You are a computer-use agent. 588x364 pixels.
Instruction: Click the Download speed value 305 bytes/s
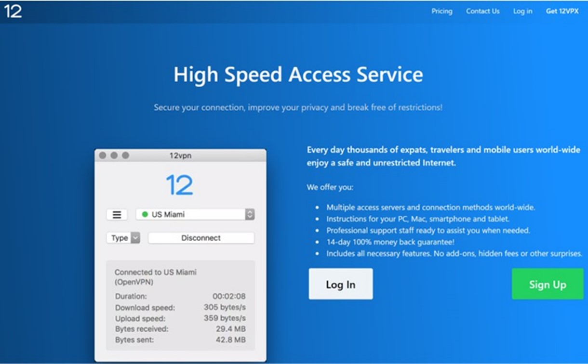point(225,307)
